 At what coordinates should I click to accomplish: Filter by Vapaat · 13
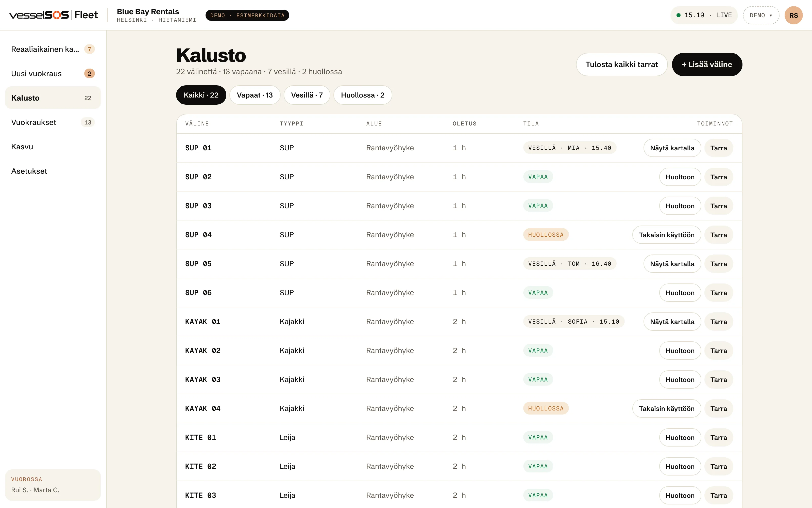coord(255,95)
